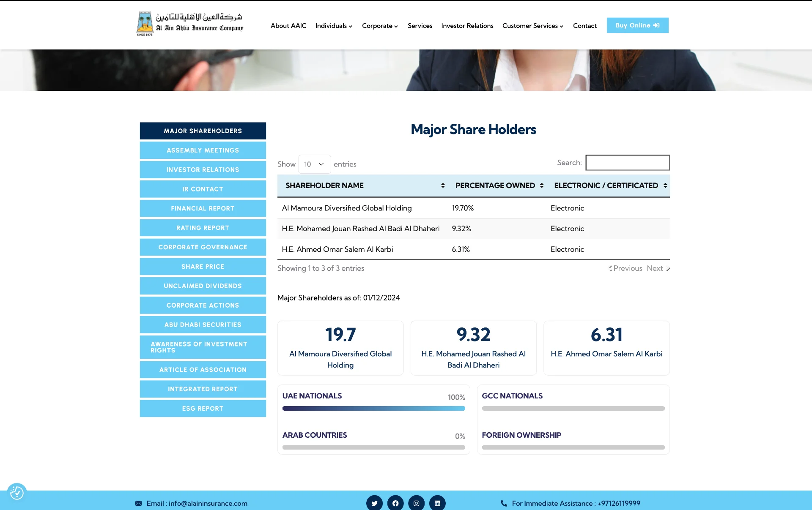View the Rating Report section

[203, 228]
